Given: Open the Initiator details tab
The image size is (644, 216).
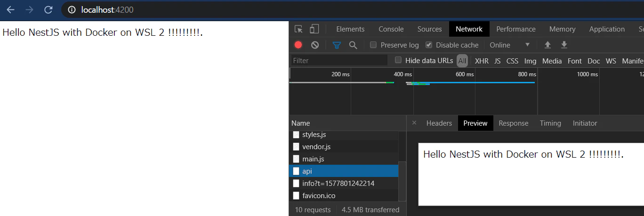Looking at the screenshot, I should (585, 123).
